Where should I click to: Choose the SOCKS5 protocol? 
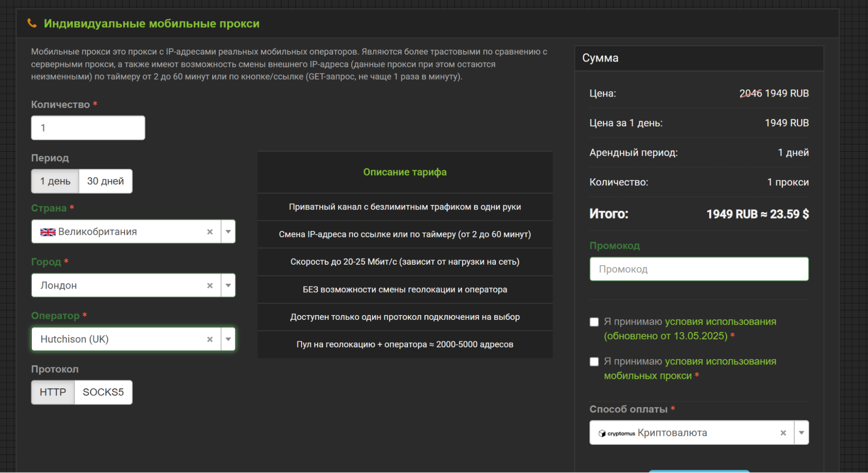tap(103, 392)
